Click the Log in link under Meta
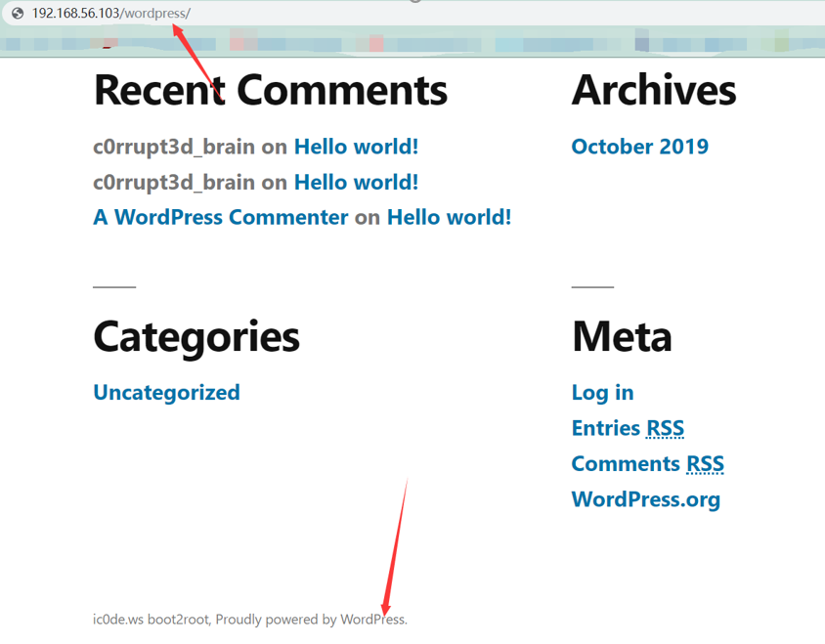This screenshot has height=644, width=825. coord(602,393)
